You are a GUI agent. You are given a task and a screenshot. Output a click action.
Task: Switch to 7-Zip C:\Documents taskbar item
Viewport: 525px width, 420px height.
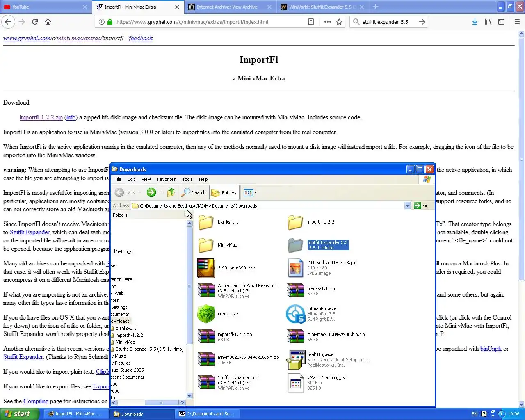207,414
